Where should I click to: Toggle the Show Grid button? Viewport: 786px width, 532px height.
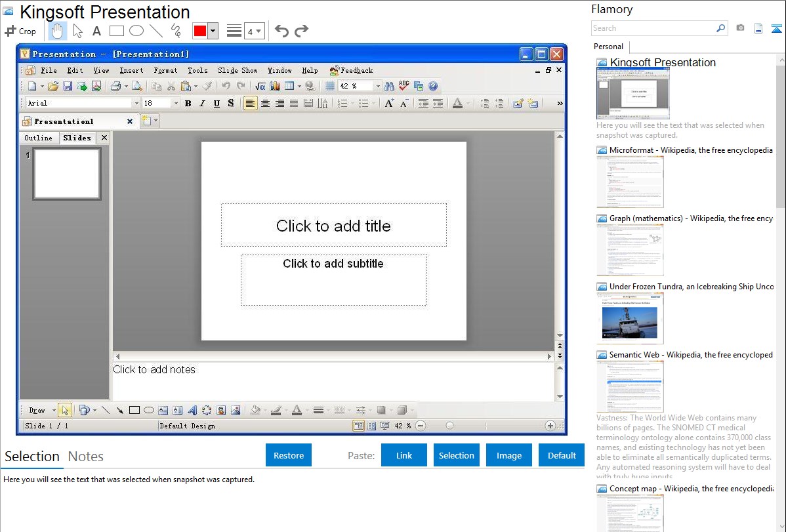click(x=329, y=86)
